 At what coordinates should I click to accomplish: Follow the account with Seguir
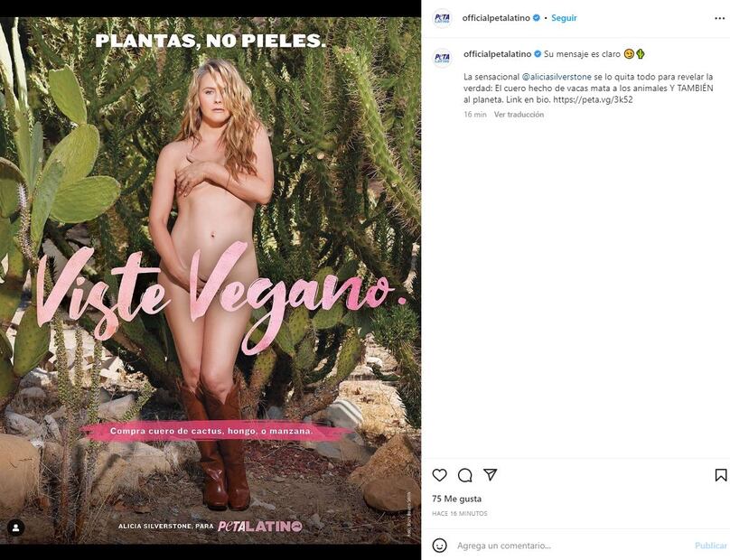coord(564,18)
